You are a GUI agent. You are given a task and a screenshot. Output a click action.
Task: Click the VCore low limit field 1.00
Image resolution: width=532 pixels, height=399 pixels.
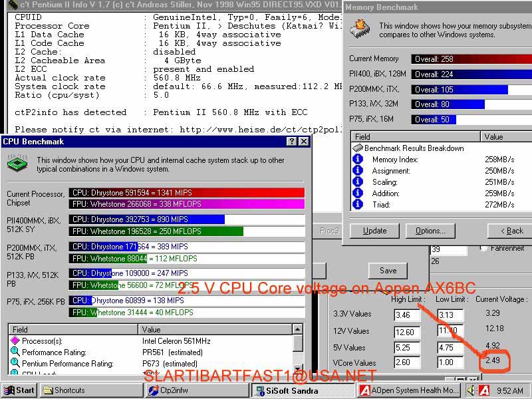point(450,362)
